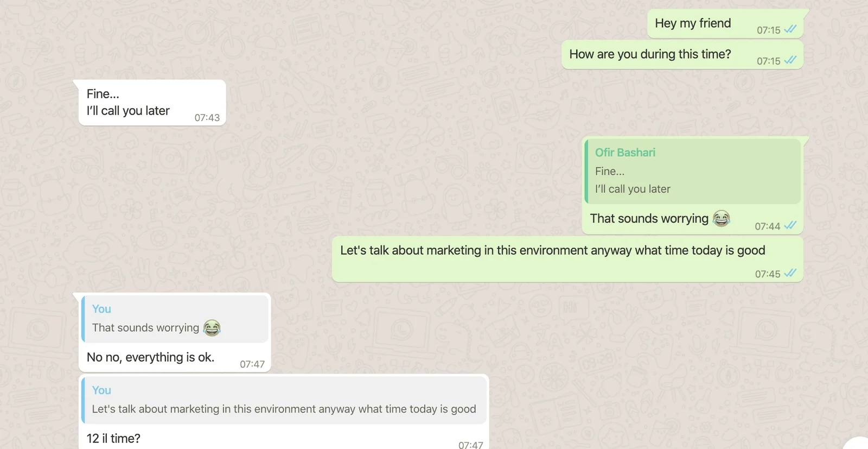Open quoted "Ofir Bashari" reply preview
Viewport: 868px width, 449px height.
693,172
